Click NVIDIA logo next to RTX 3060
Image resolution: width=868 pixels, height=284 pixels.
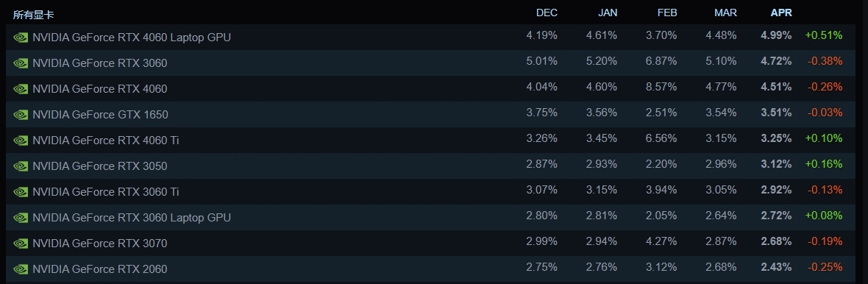[21, 63]
